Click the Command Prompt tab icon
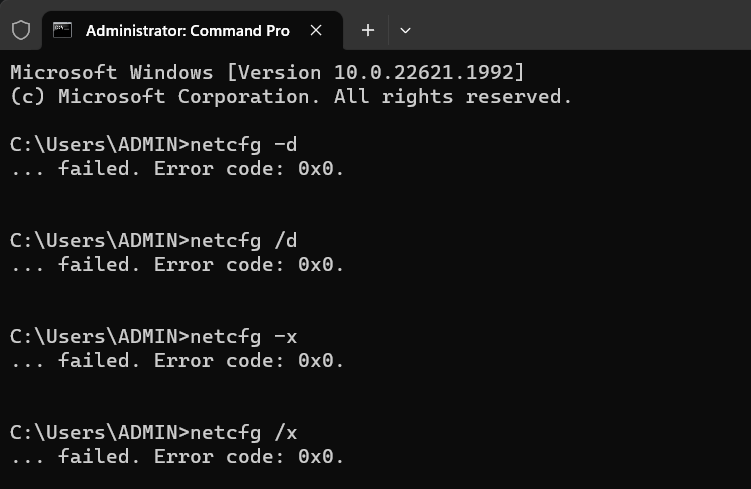Viewport: 751px width, 489px height. [x=62, y=30]
